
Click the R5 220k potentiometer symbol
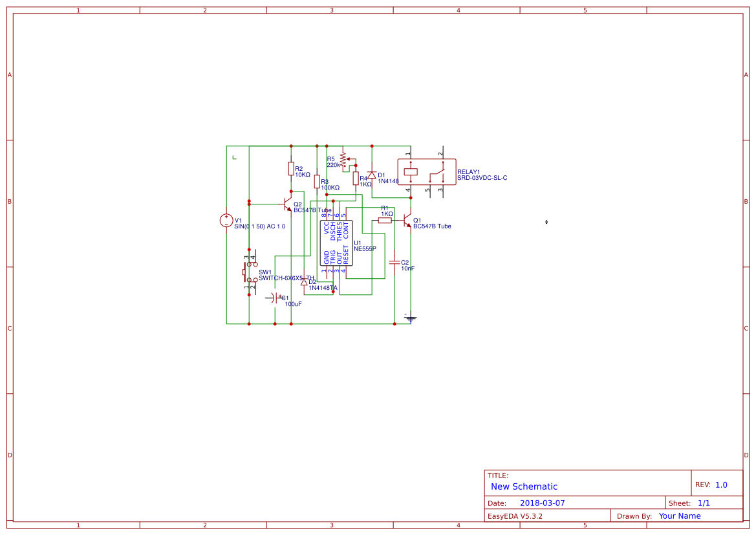pyautogui.click(x=343, y=159)
